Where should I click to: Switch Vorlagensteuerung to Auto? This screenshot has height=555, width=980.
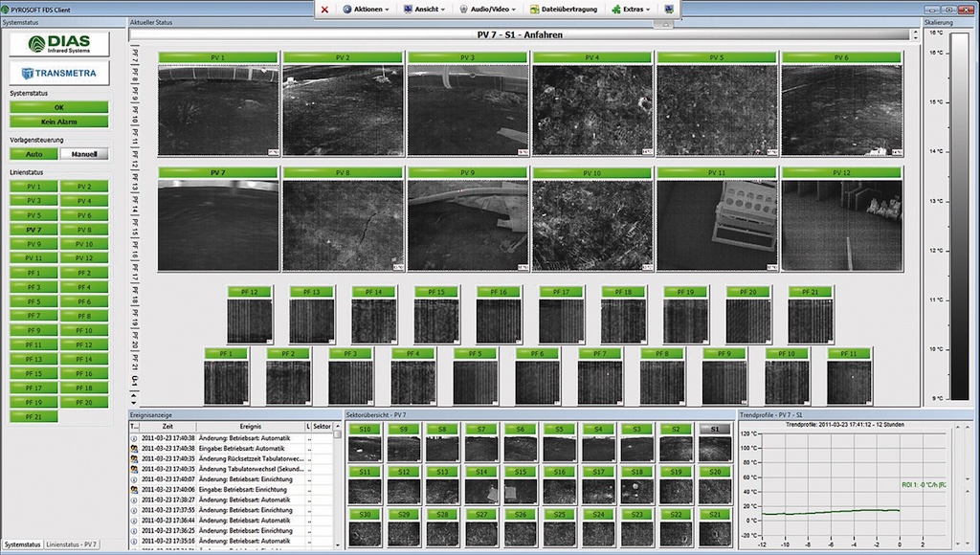(33, 154)
